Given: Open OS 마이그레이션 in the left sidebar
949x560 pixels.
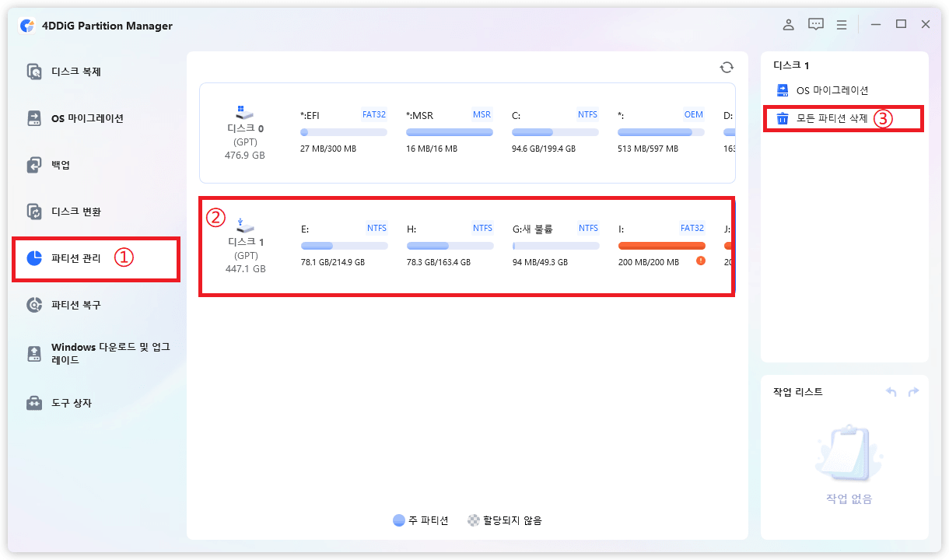Looking at the screenshot, I should 86,118.
